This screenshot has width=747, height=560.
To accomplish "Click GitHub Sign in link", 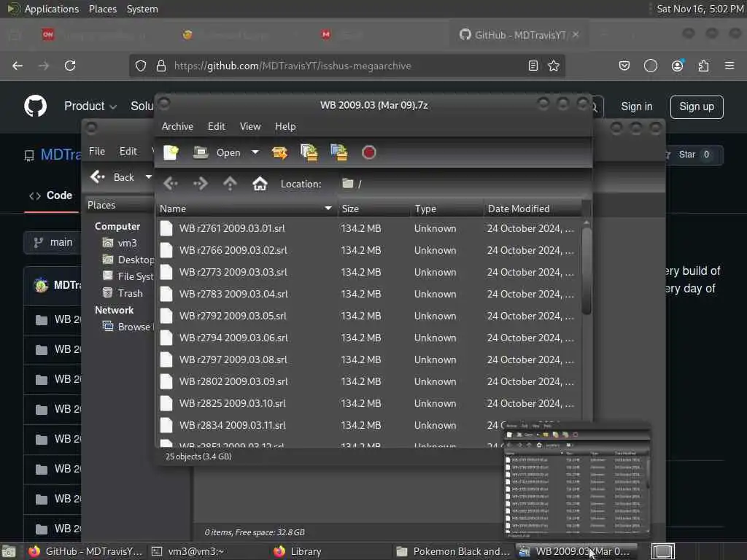I will tap(636, 106).
